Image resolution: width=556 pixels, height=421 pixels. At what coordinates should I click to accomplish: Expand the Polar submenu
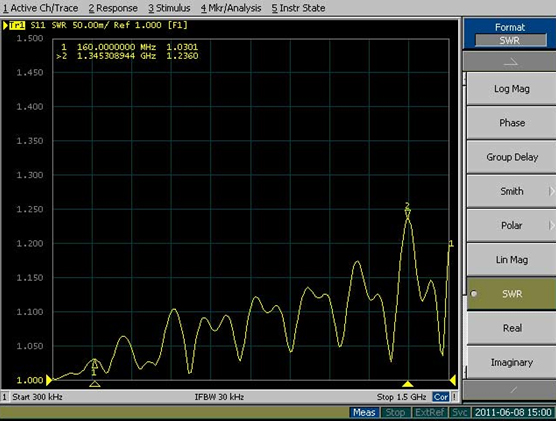[511, 226]
